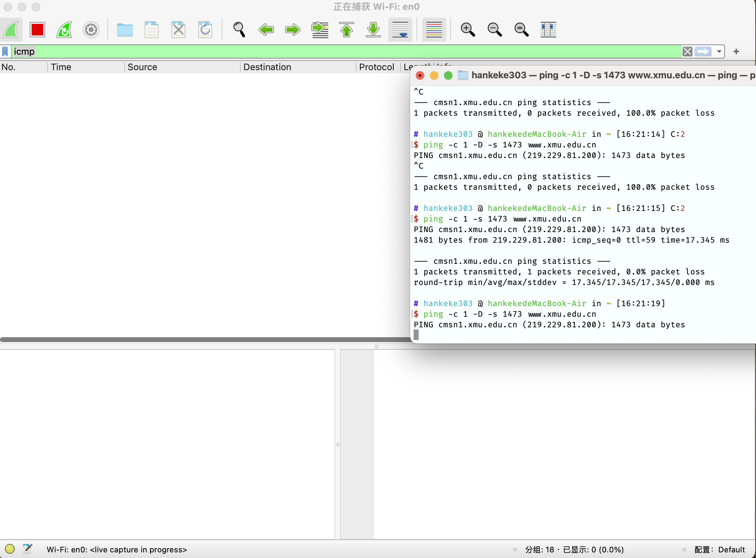Zoom the Terminal window green button
The height and width of the screenshot is (558, 756).
click(x=448, y=75)
